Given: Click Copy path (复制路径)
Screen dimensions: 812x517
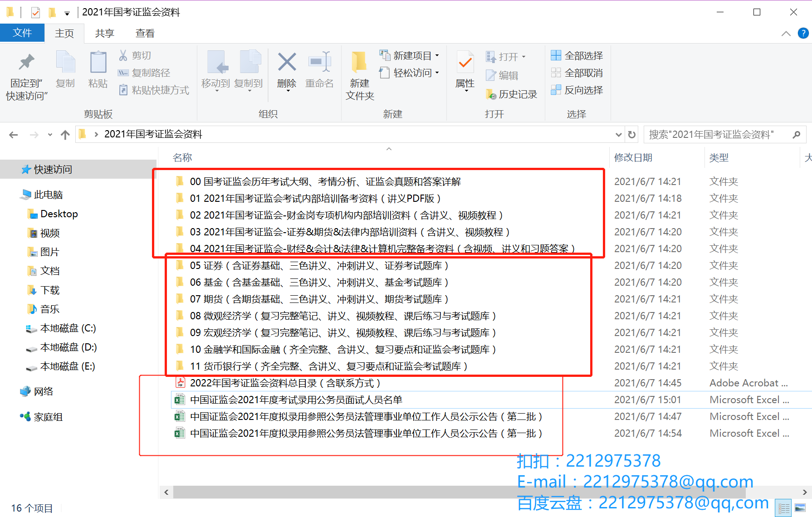Looking at the screenshot, I should [x=144, y=73].
